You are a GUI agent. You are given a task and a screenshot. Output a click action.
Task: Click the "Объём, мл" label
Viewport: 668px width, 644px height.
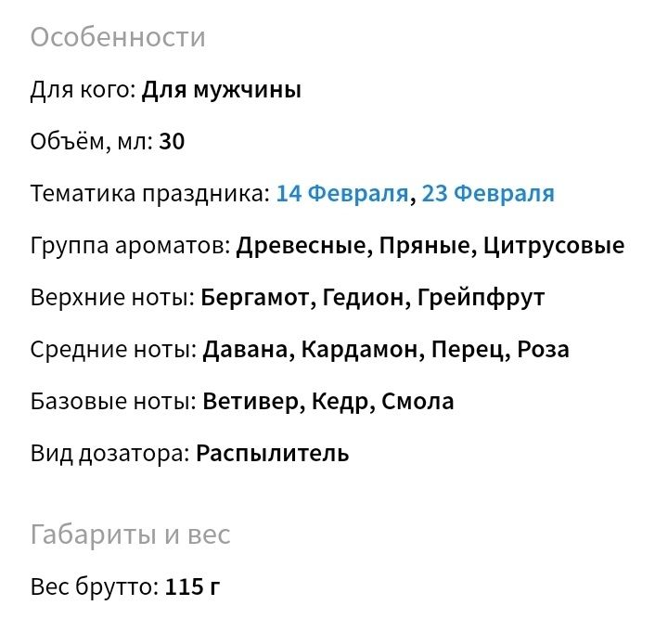point(90,142)
